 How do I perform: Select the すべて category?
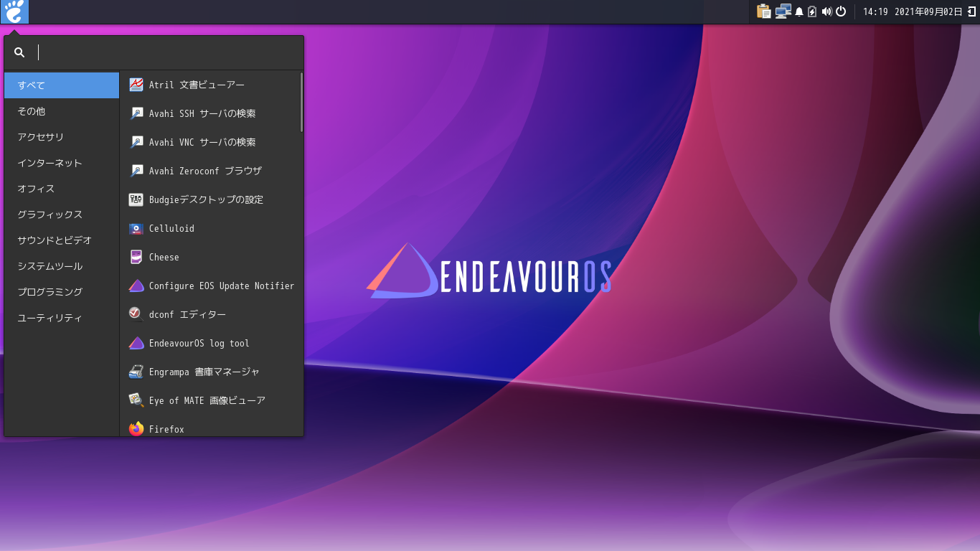point(62,85)
